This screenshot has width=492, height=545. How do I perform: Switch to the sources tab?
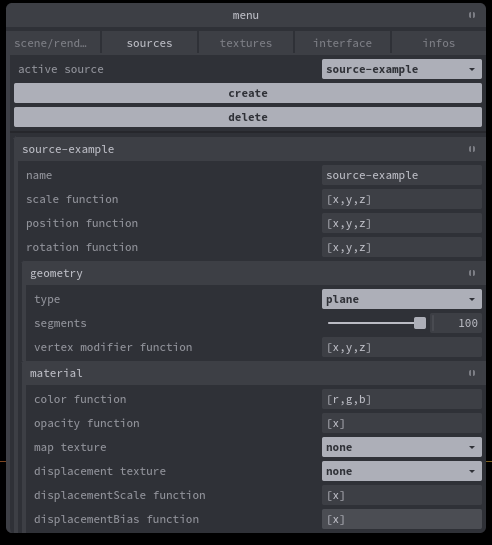(x=149, y=43)
